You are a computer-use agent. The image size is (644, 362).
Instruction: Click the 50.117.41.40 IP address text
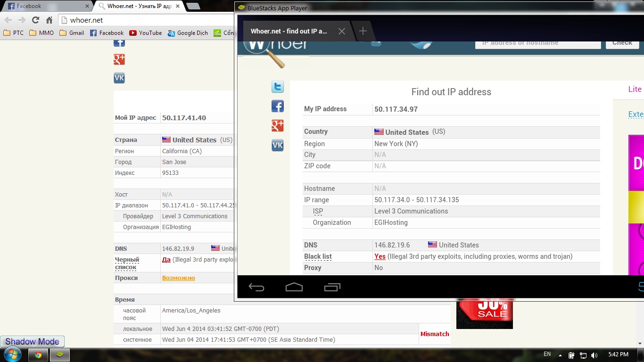pyautogui.click(x=184, y=118)
